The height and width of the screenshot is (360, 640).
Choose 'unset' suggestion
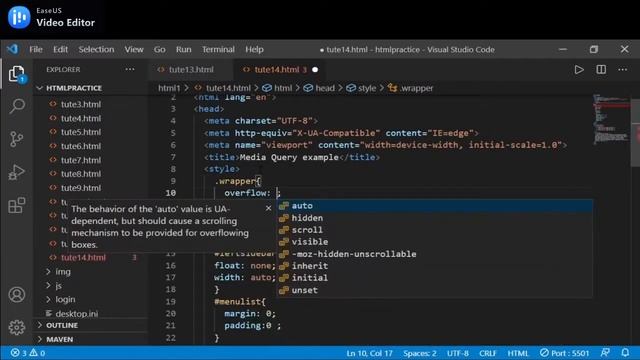(x=435, y=290)
